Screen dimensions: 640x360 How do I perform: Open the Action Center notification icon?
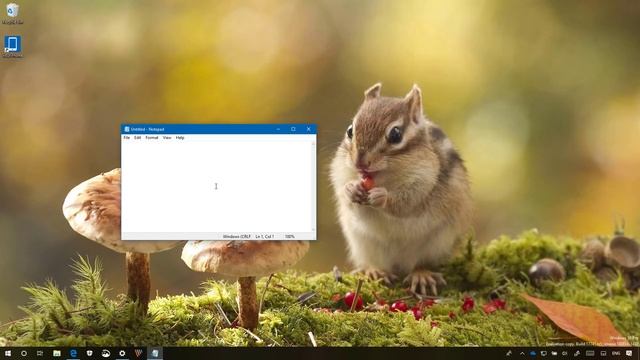tap(629, 353)
